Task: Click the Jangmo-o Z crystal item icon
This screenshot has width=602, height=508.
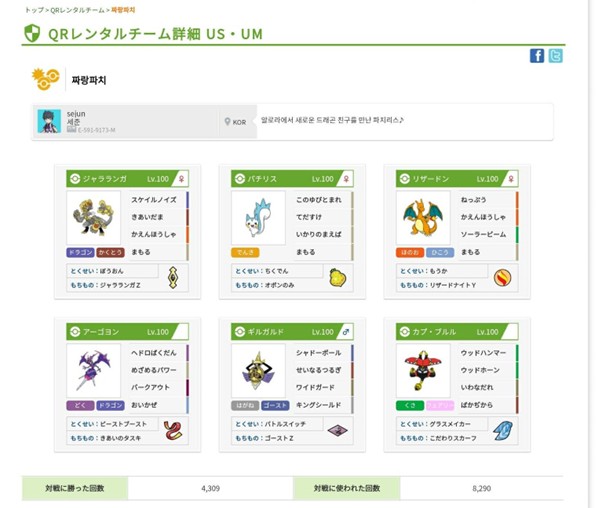Action: click(x=174, y=276)
